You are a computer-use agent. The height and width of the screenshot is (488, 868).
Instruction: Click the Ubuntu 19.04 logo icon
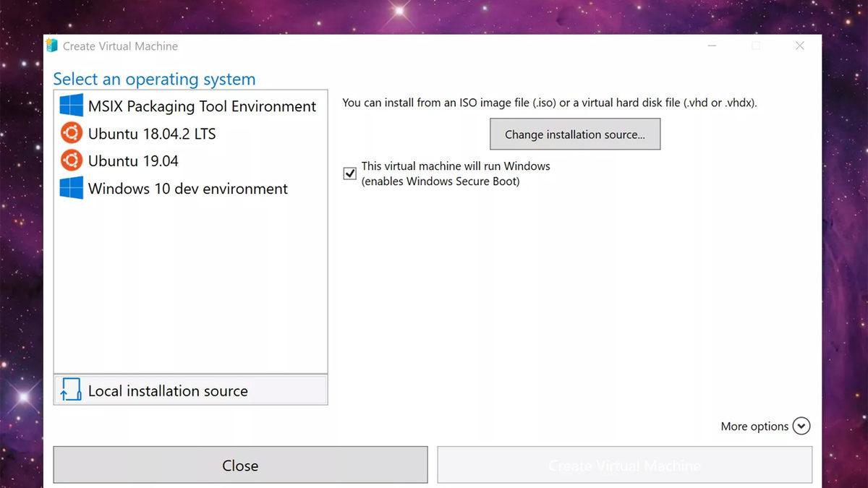click(71, 160)
